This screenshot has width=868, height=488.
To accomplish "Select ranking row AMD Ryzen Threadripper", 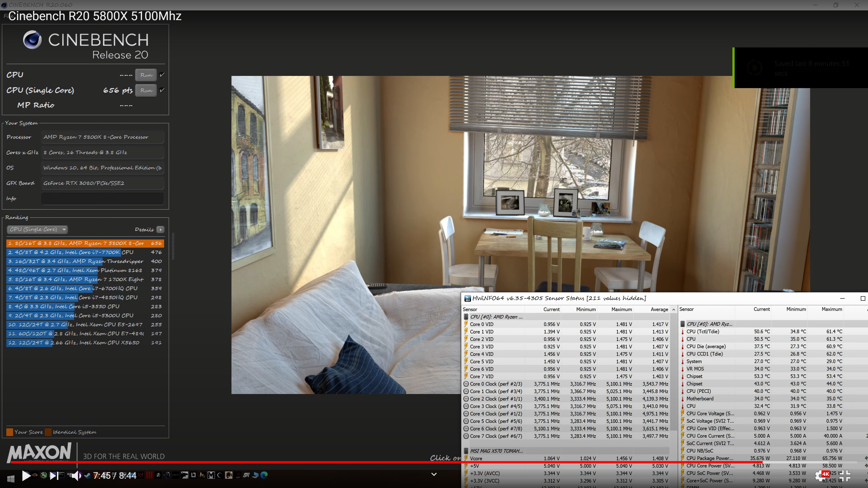I will click(x=85, y=261).
